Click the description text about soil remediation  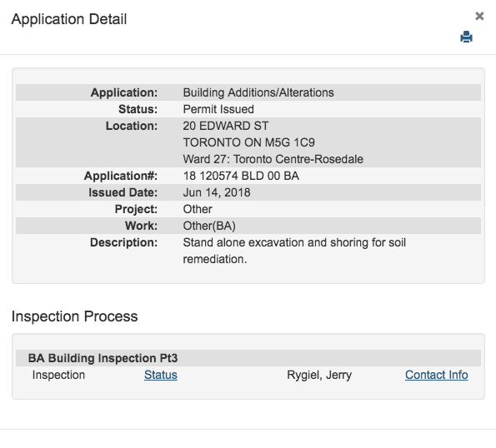click(x=294, y=251)
